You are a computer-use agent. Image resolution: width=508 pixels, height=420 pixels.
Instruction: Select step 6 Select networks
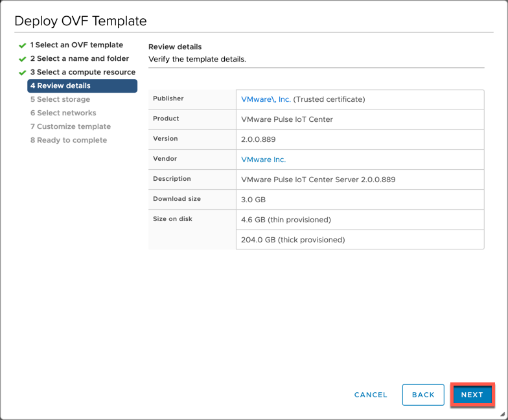[x=63, y=113]
